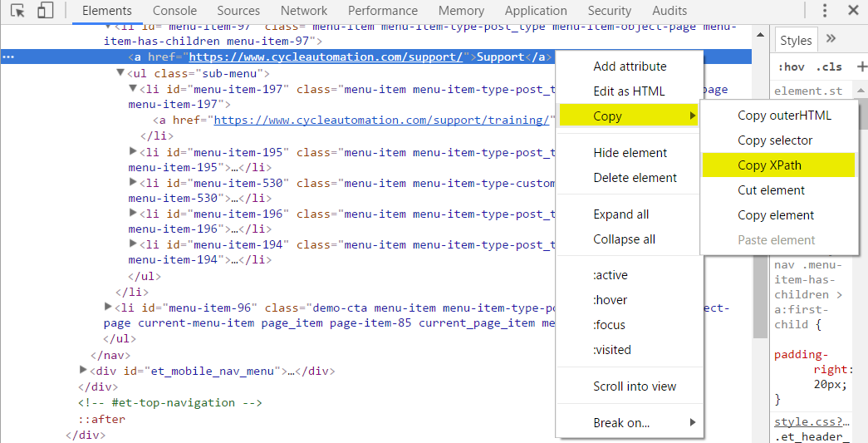Toggle the :hov element state button

[x=791, y=67]
